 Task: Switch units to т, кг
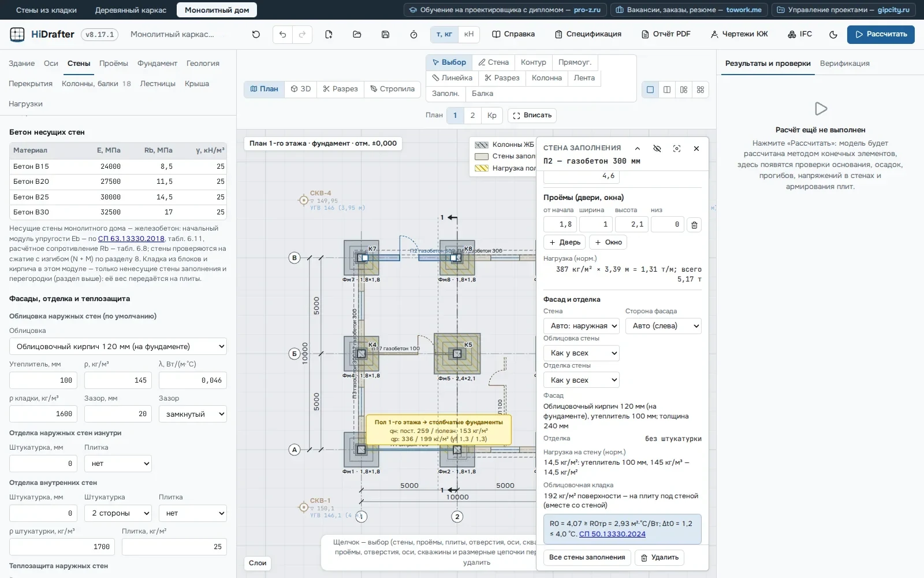click(x=444, y=34)
